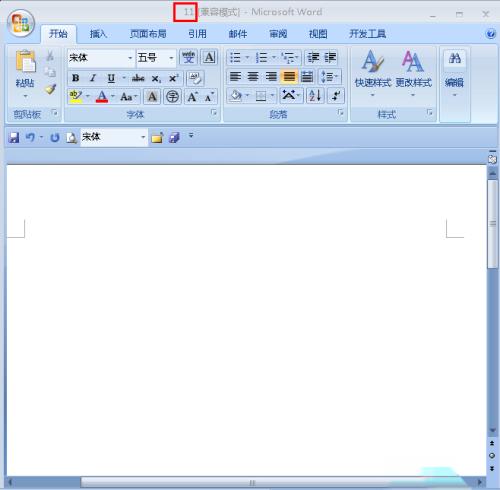The image size is (500, 490).
Task: Open the Styles pane launcher
Action: pyautogui.click(x=429, y=113)
